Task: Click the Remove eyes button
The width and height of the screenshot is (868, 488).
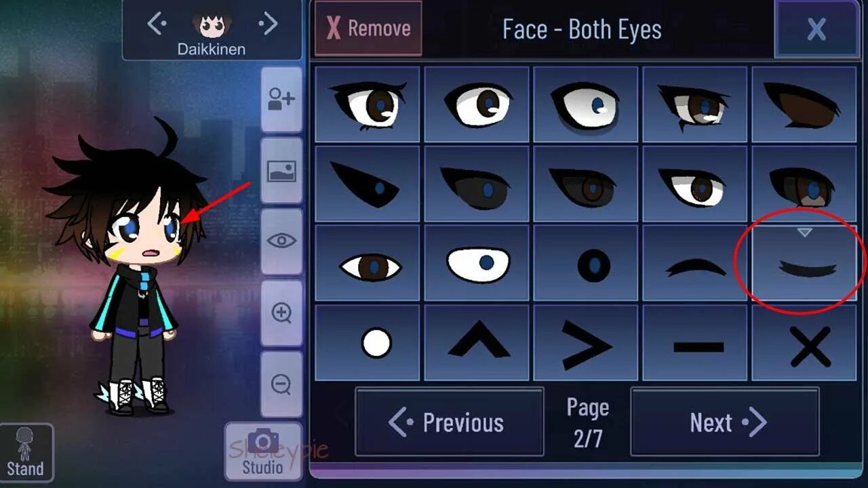Action: pos(368,28)
